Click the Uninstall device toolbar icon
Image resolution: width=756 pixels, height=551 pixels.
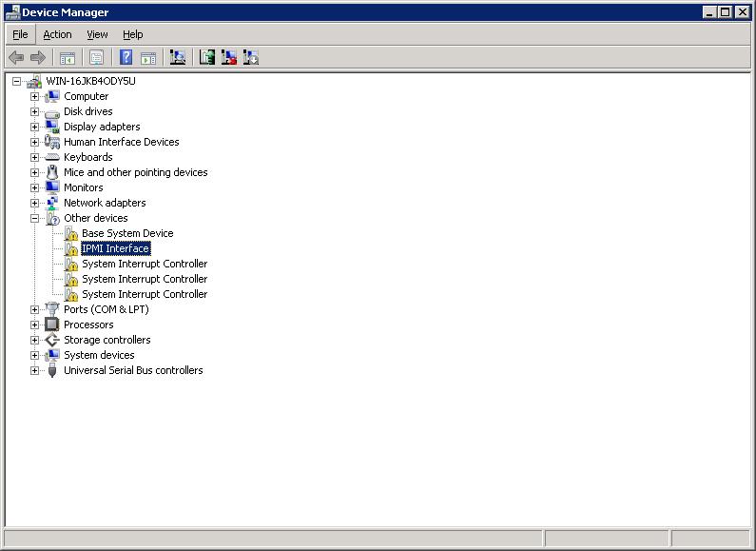pyautogui.click(x=229, y=58)
